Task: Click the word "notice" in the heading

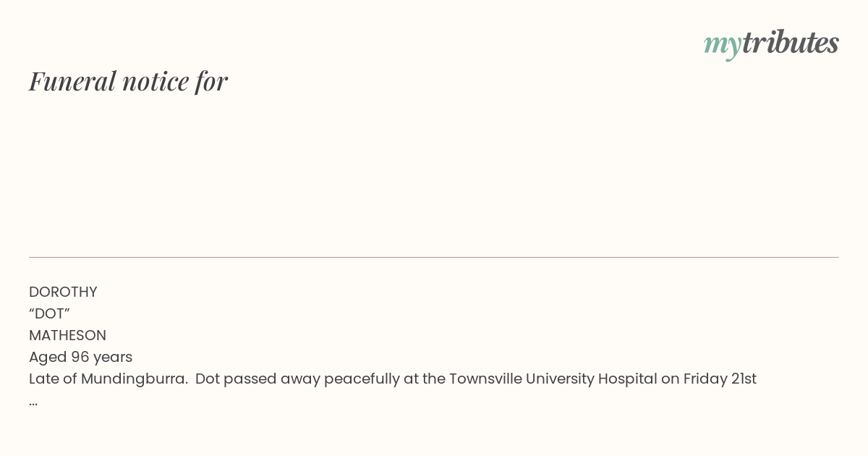Action: tap(156, 81)
